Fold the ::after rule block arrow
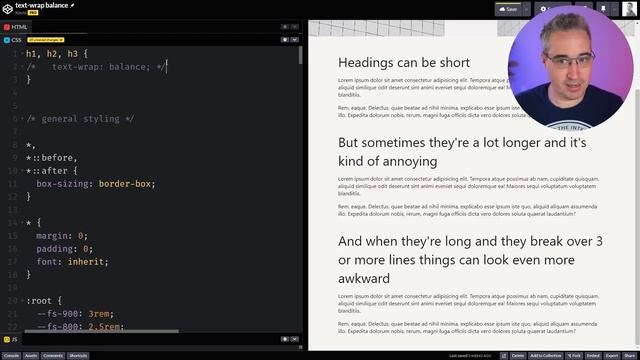The height and width of the screenshot is (360, 640). 22,171
